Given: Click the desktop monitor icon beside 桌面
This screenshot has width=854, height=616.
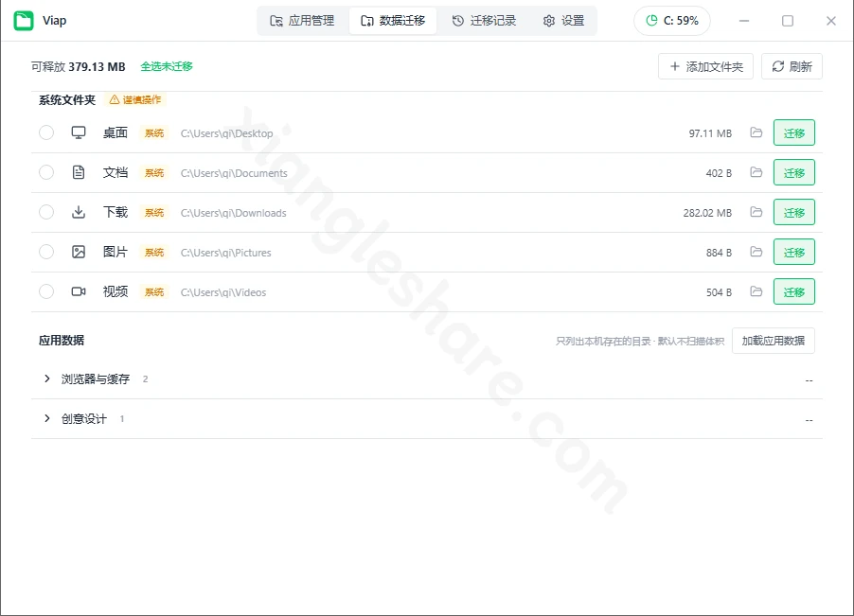Looking at the screenshot, I should click(x=79, y=132).
